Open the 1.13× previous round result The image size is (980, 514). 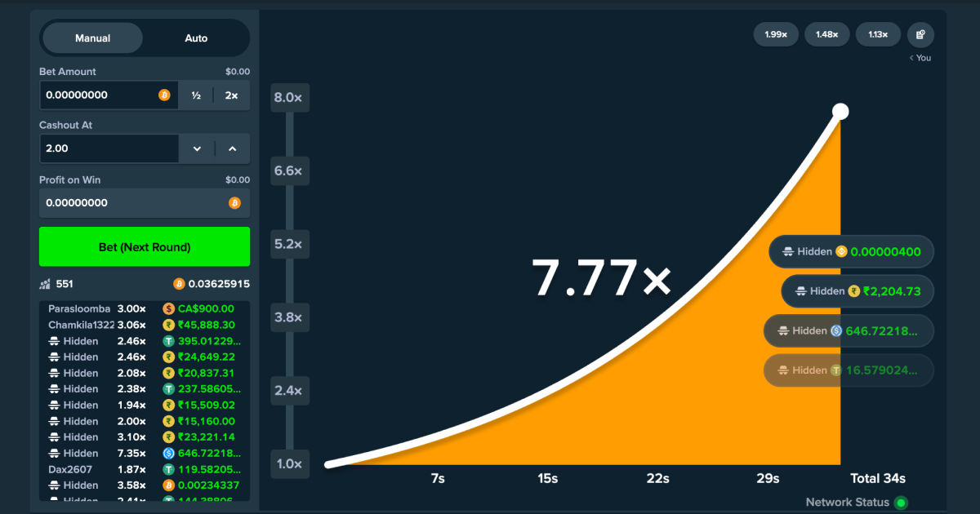tap(878, 34)
